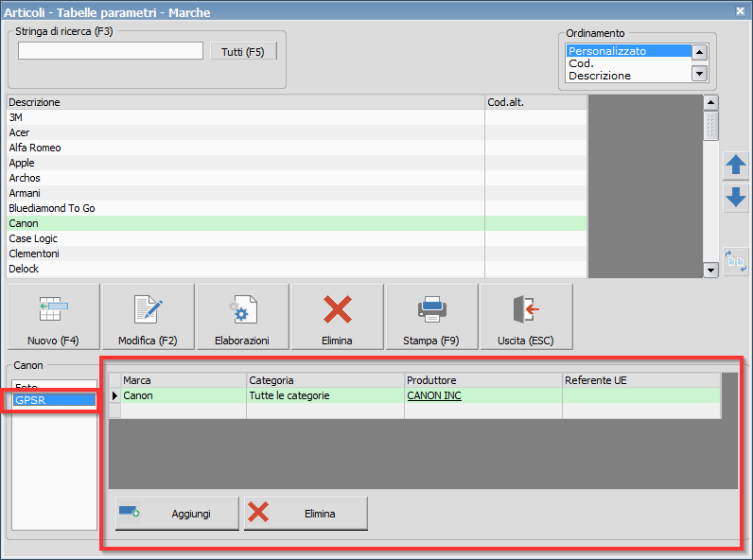
Task: Select the Bluediamond To Go row
Action: (297, 208)
